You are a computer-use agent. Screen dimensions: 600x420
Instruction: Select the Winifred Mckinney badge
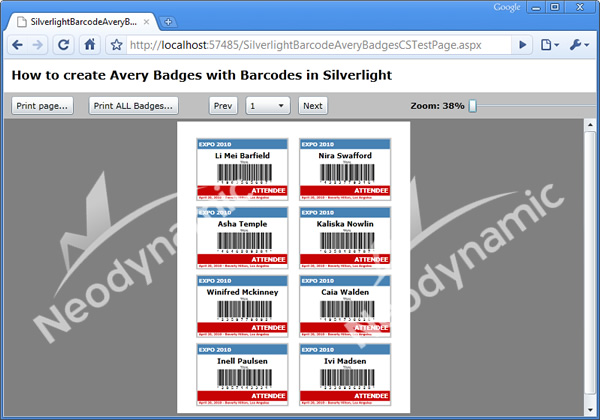coord(242,306)
